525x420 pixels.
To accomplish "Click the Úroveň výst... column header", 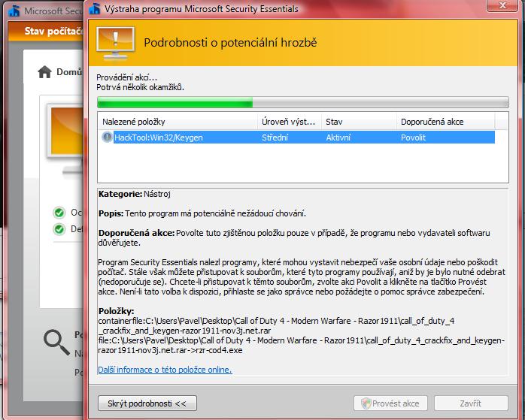I will [x=290, y=122].
